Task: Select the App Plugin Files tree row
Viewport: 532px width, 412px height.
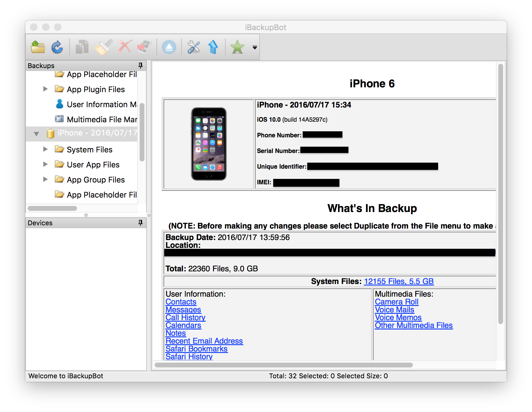Action: pos(82,89)
